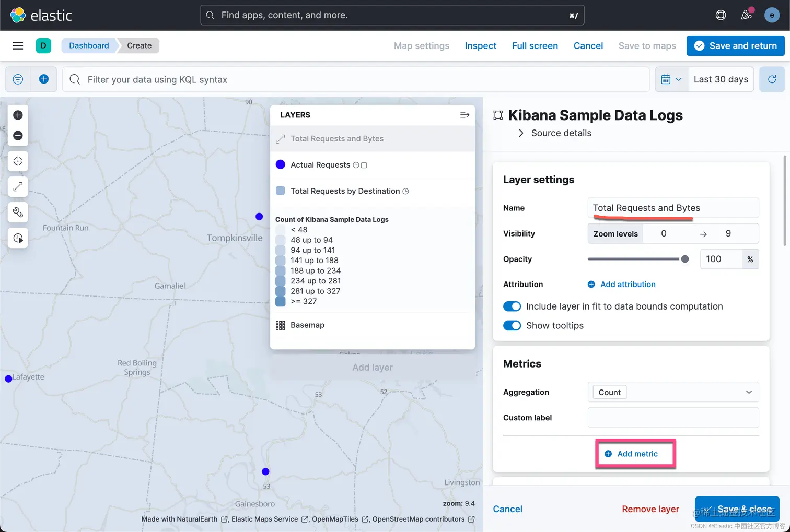Image resolution: width=790 pixels, height=532 pixels.
Task: Click the layer Name input field
Action: coord(673,208)
